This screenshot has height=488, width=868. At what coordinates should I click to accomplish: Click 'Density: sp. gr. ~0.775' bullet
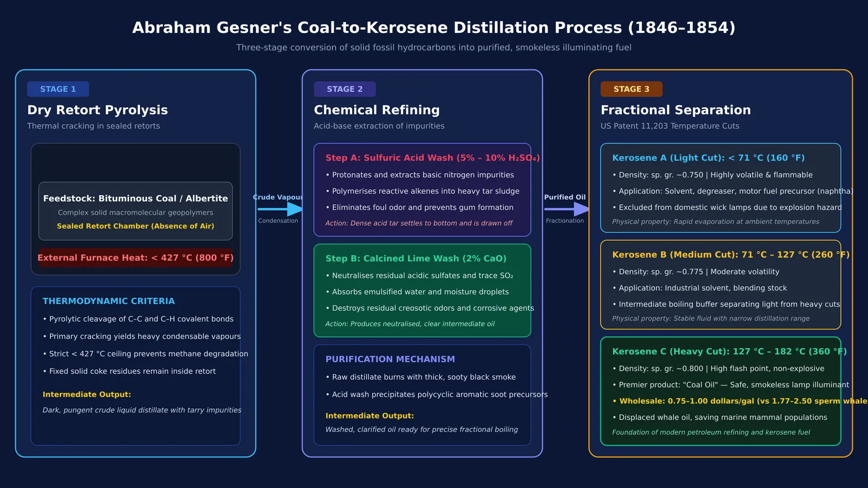(x=695, y=272)
